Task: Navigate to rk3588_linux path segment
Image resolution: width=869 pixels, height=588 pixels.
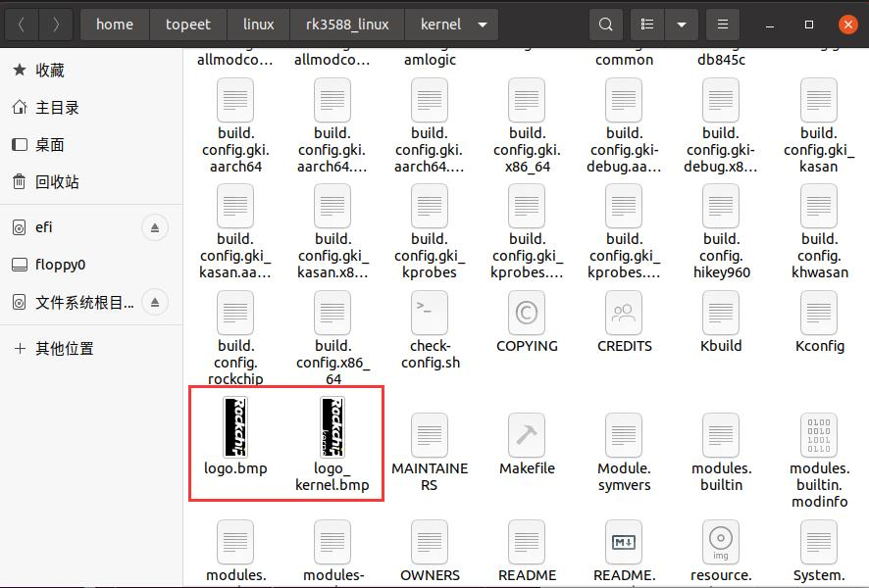Action: click(347, 24)
